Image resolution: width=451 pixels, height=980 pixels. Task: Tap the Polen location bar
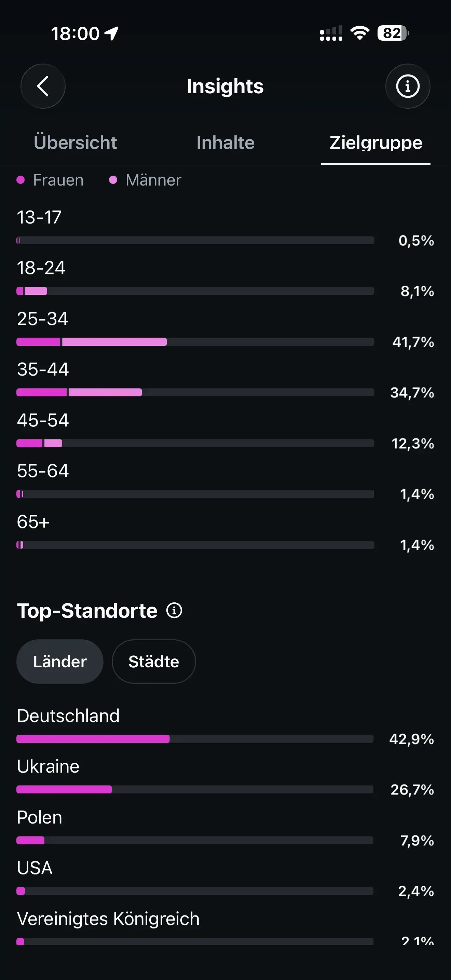pyautogui.click(x=195, y=840)
